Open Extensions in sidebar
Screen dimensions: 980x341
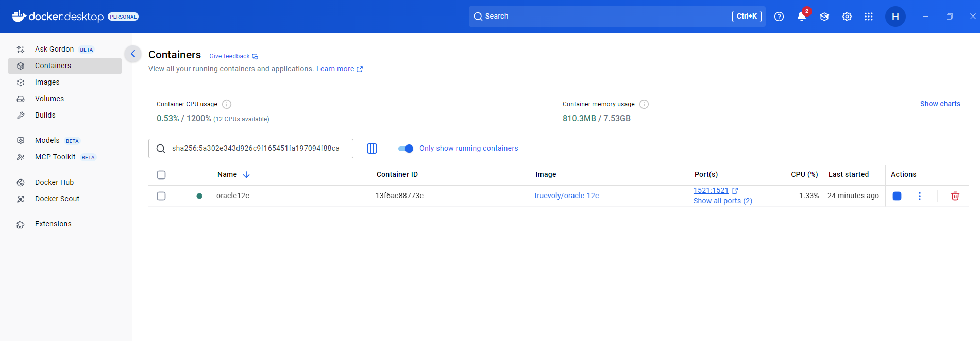65,224
